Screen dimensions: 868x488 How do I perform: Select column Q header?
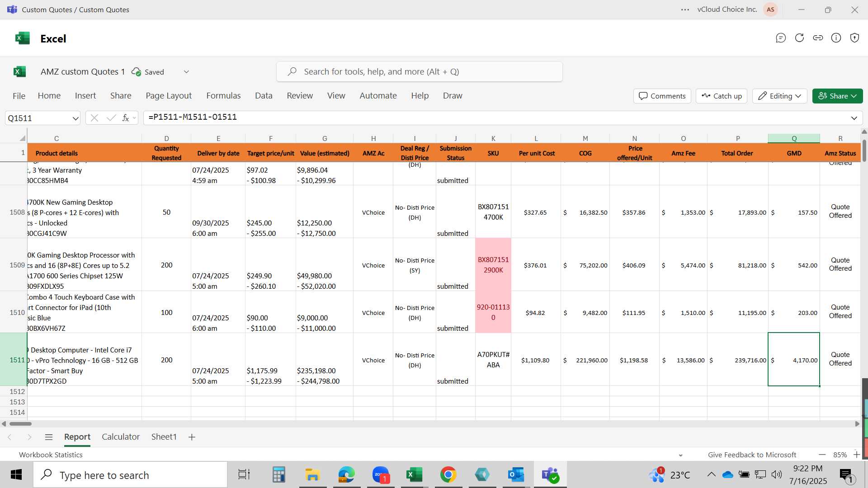pyautogui.click(x=794, y=138)
